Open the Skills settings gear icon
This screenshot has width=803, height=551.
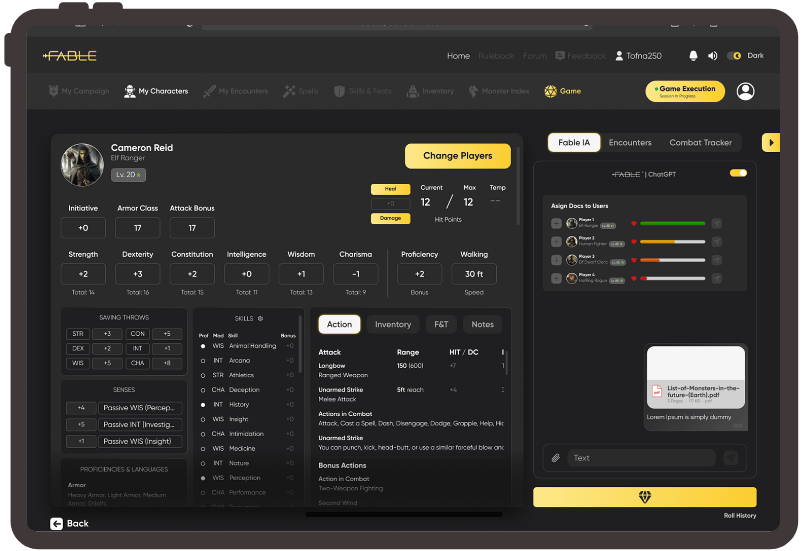pyautogui.click(x=261, y=318)
